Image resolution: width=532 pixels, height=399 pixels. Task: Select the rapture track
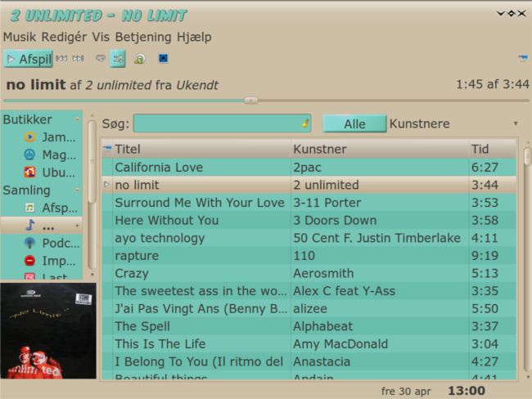[309, 255]
